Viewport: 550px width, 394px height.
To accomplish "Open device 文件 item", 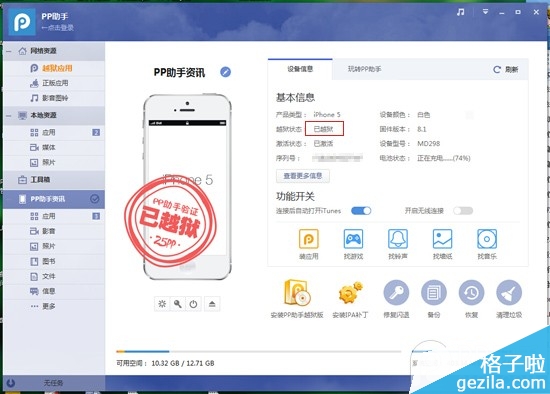I will [54, 276].
